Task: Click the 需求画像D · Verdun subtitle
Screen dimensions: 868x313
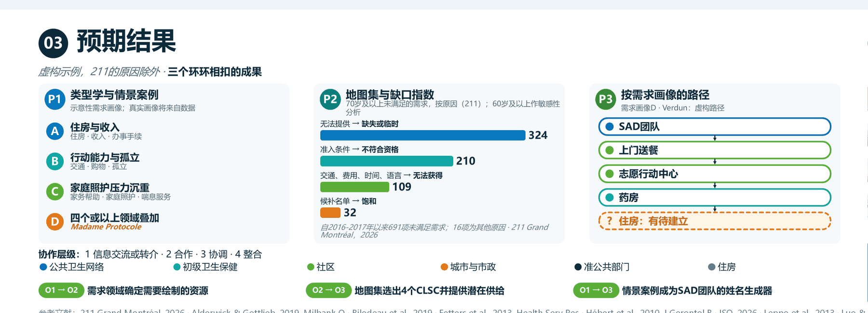Action: (x=673, y=108)
